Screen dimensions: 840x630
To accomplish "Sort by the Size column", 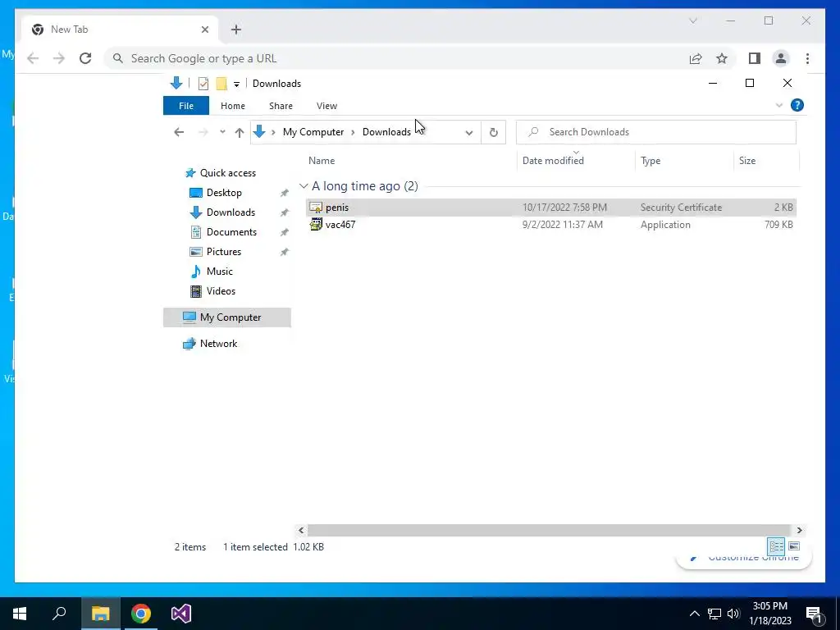I will [x=747, y=161].
